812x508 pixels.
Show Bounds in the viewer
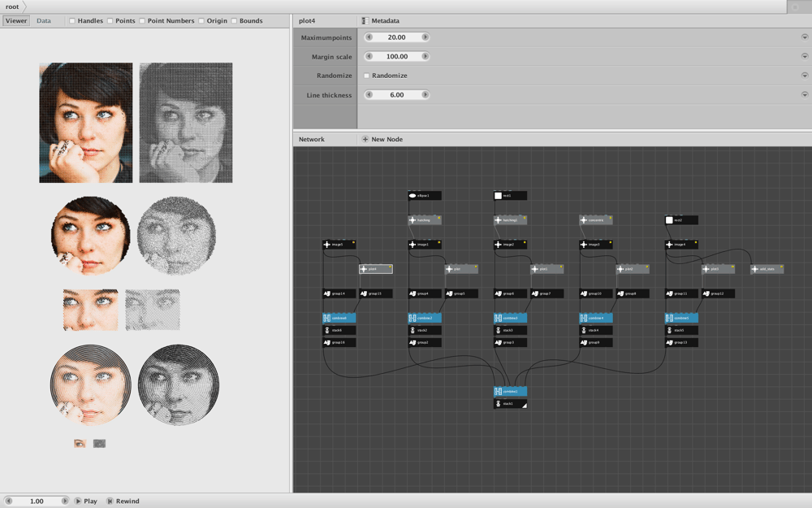click(234, 21)
